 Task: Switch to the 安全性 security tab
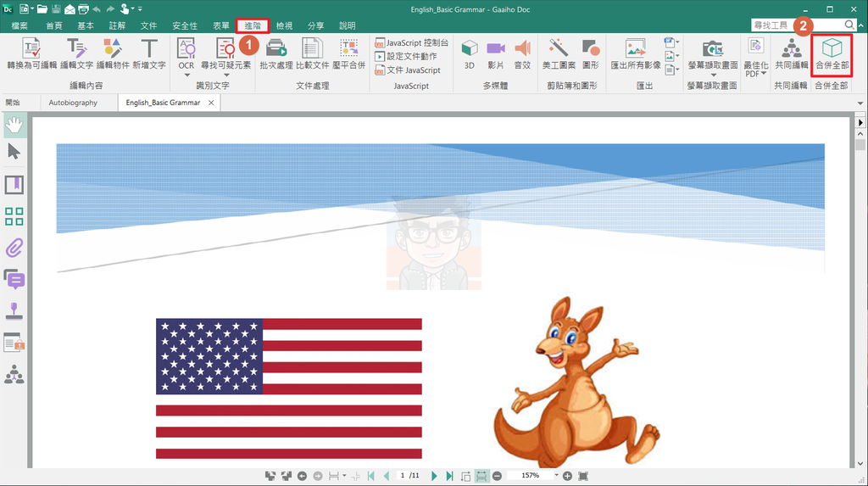coord(184,25)
